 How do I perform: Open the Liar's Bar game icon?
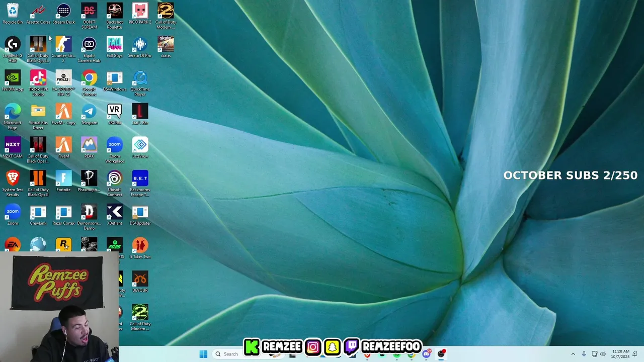point(140,115)
